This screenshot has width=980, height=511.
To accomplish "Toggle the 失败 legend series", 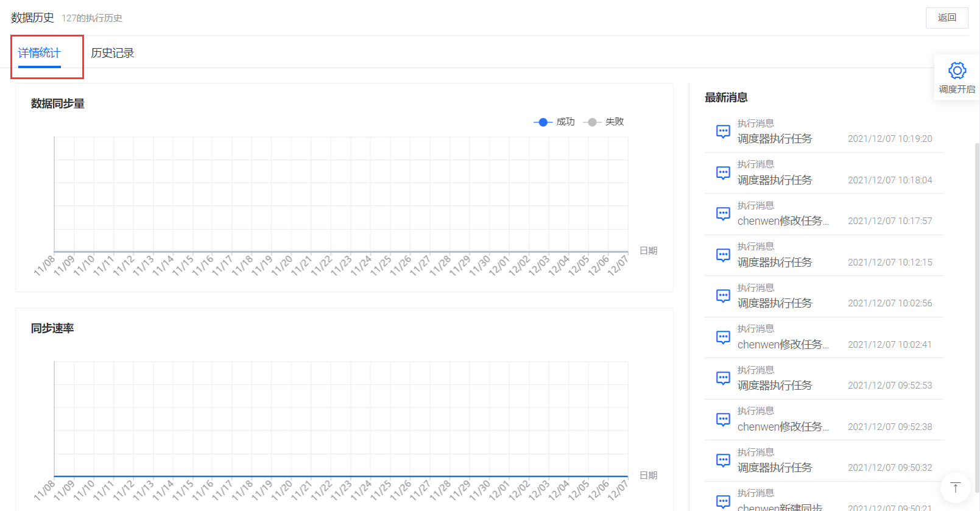I will click(604, 122).
